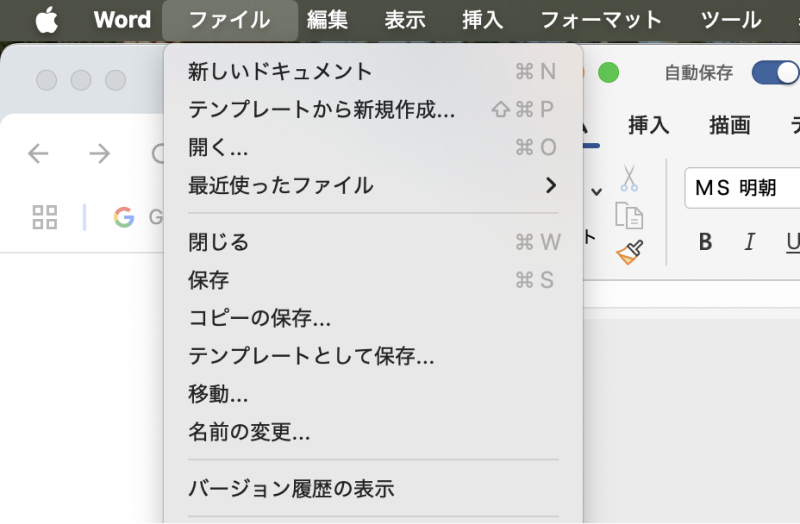Choose 新しいドキュメント from the file menu

tap(373, 72)
